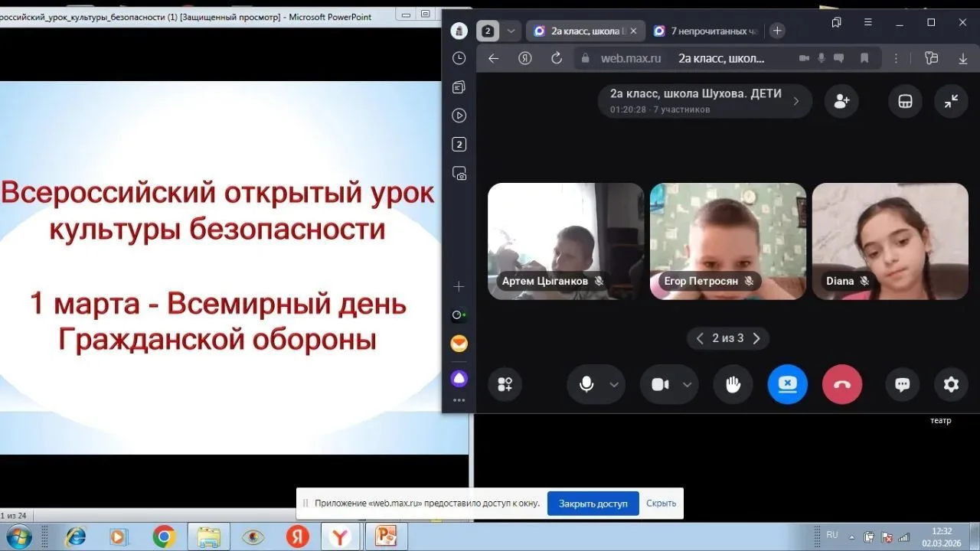This screenshot has width=980, height=551.
Task: Toggle the microphone on or off
Action: pos(586,385)
